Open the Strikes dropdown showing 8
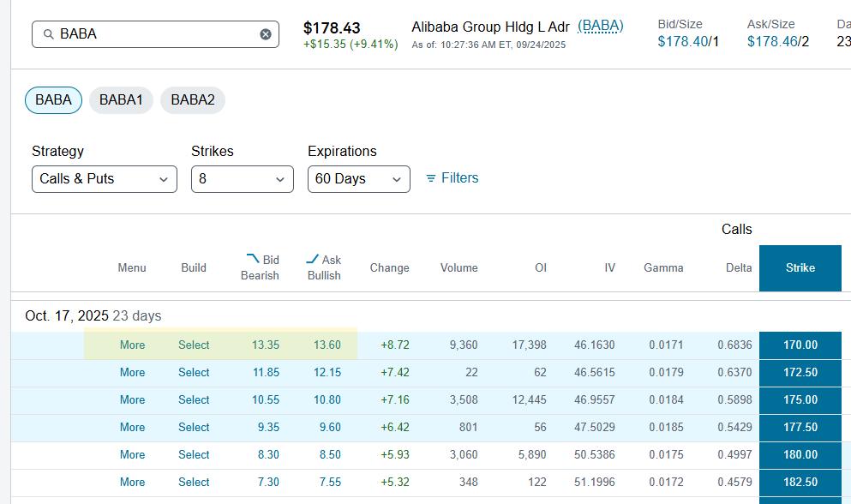 pyautogui.click(x=242, y=178)
